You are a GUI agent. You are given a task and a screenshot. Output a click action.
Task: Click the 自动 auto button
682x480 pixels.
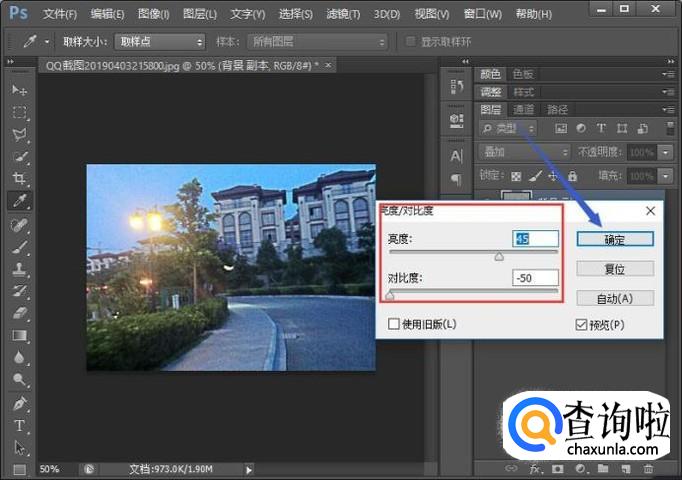click(x=614, y=298)
